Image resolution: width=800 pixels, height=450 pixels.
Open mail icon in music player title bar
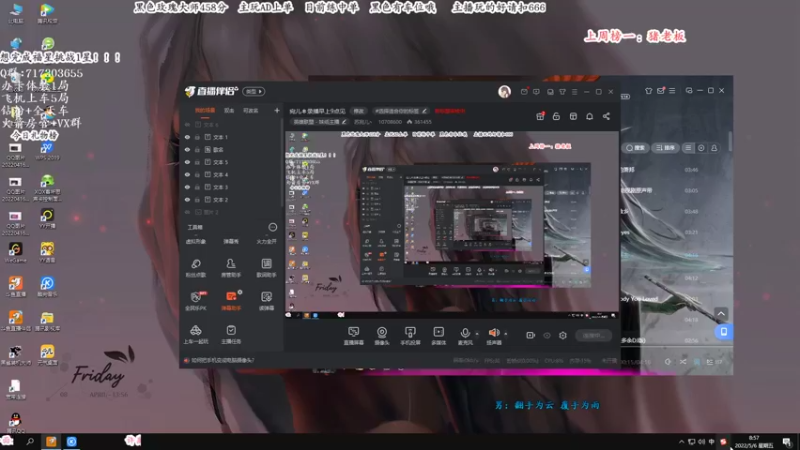(661, 90)
